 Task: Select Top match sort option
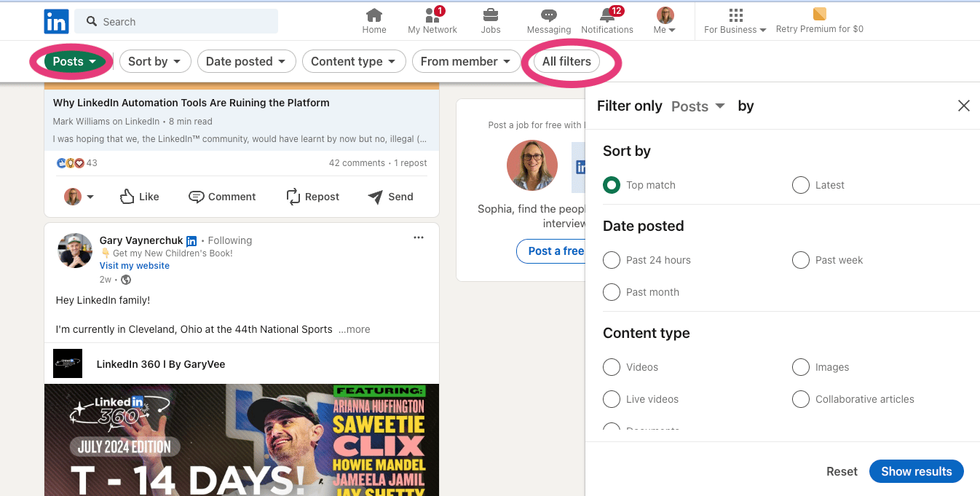pyautogui.click(x=612, y=185)
